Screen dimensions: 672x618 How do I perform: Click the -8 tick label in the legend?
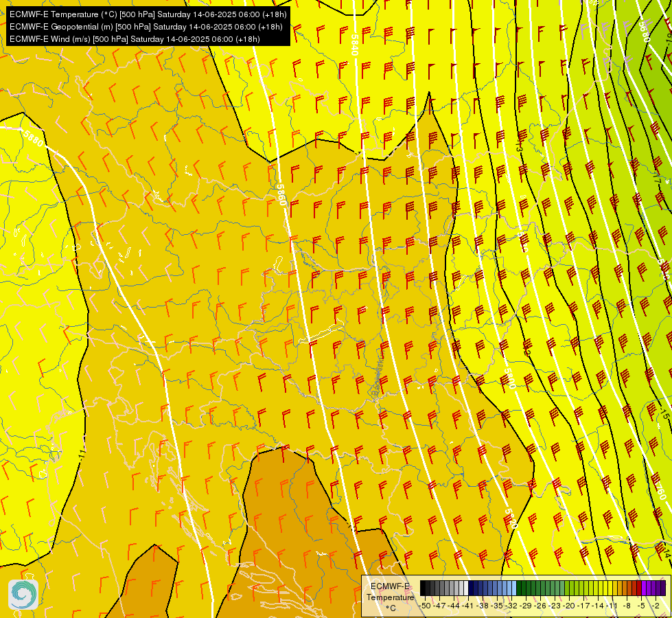[x=627, y=606]
